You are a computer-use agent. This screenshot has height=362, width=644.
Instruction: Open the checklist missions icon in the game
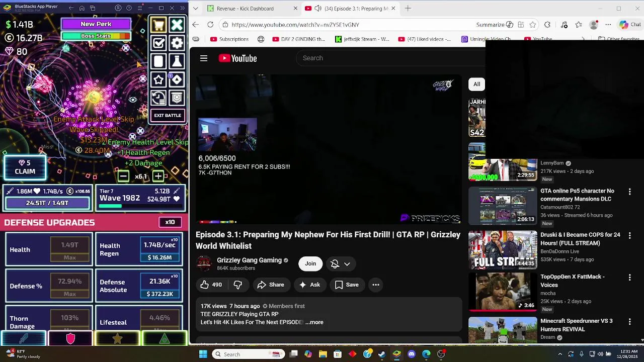158,43
